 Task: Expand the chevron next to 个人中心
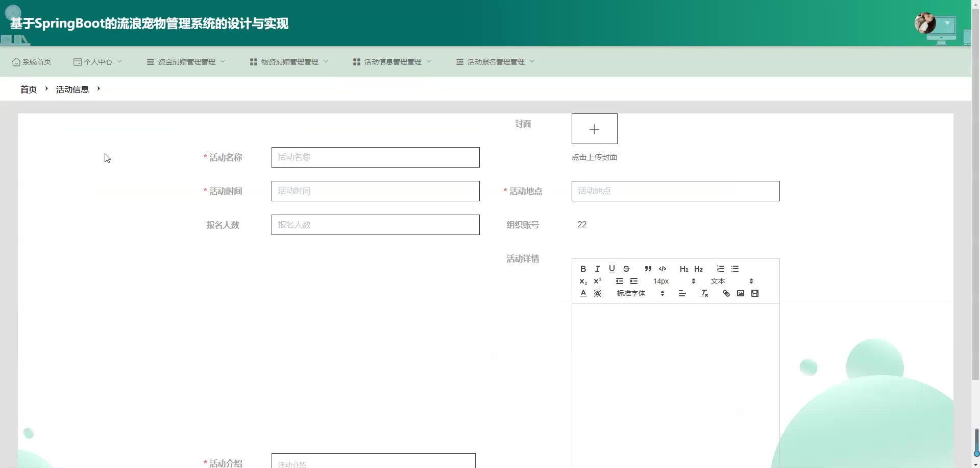click(119, 61)
